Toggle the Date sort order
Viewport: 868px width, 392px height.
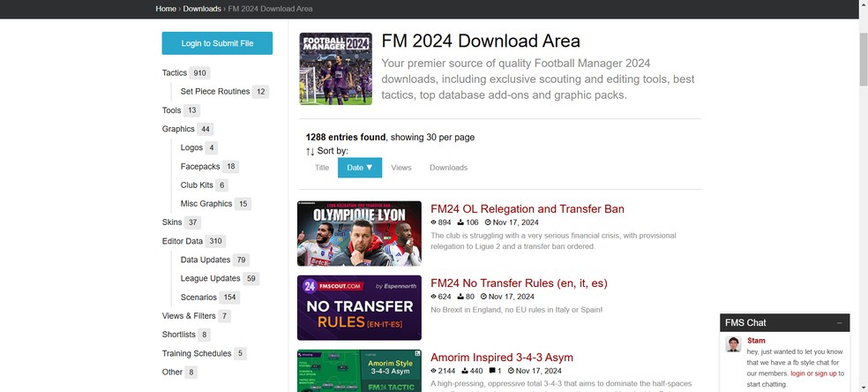coord(360,168)
